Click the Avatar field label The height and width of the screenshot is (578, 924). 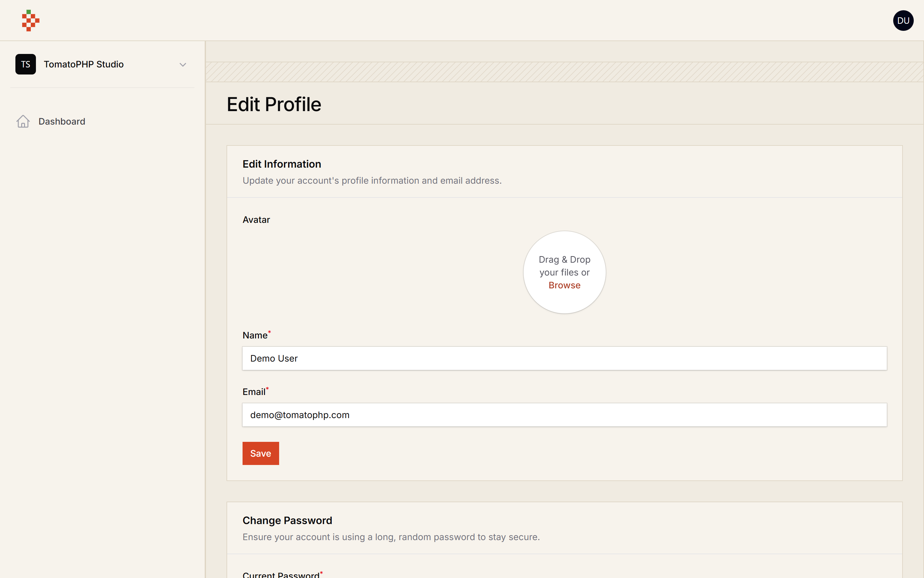tap(256, 220)
